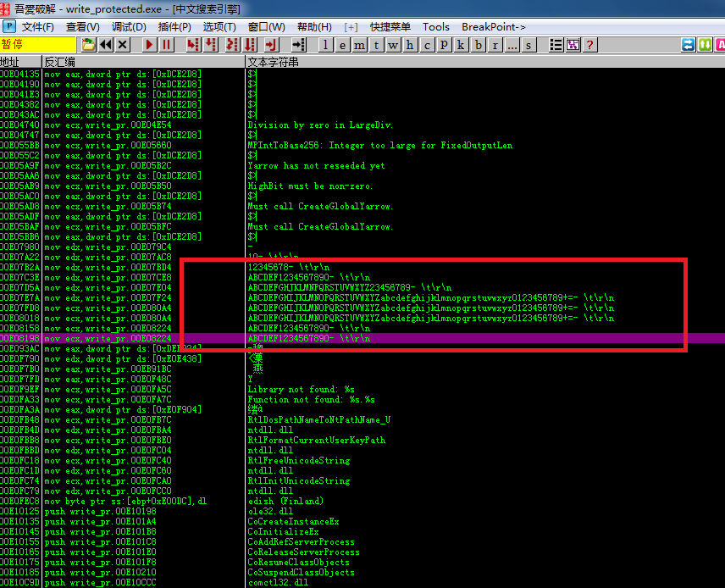Select the 'RtlFormatCurrentUserKeyPath' row
The height and width of the screenshot is (588, 725).
point(362,440)
